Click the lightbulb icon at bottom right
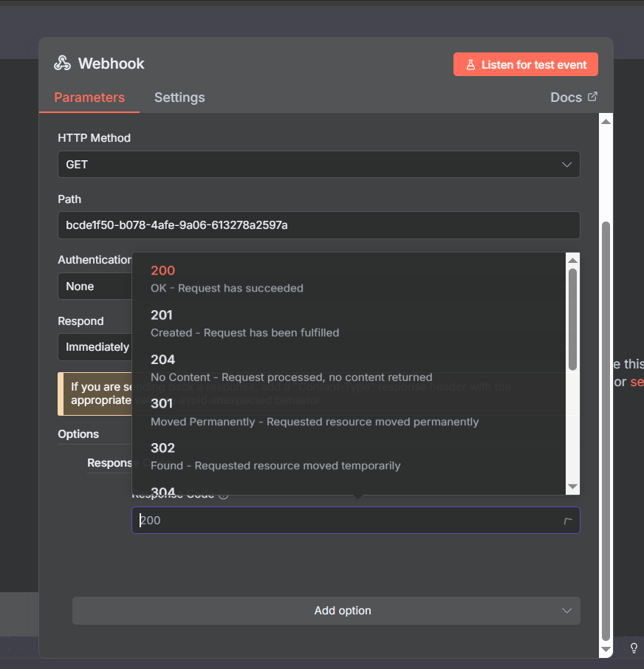The height and width of the screenshot is (669, 644). tap(633, 648)
